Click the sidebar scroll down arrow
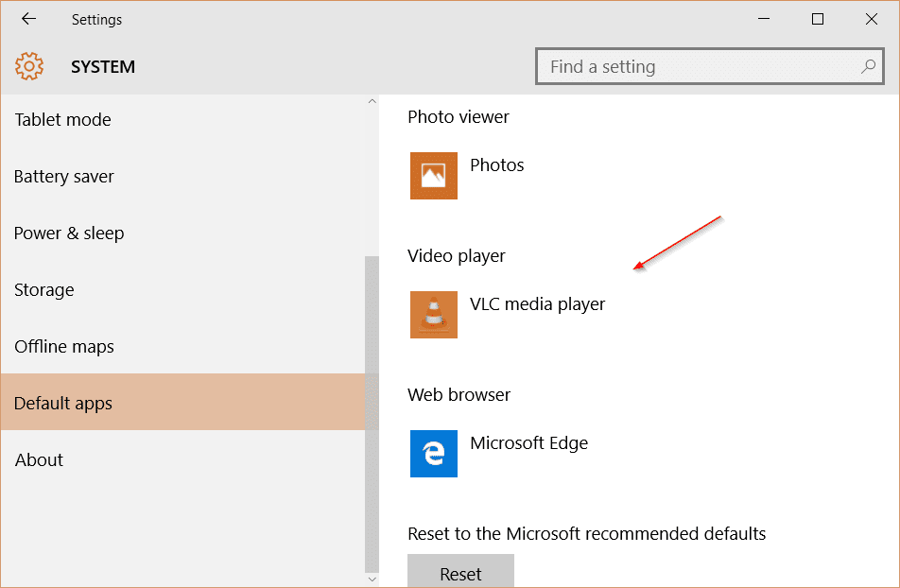Viewport: 900px width, 588px height. pos(372,578)
